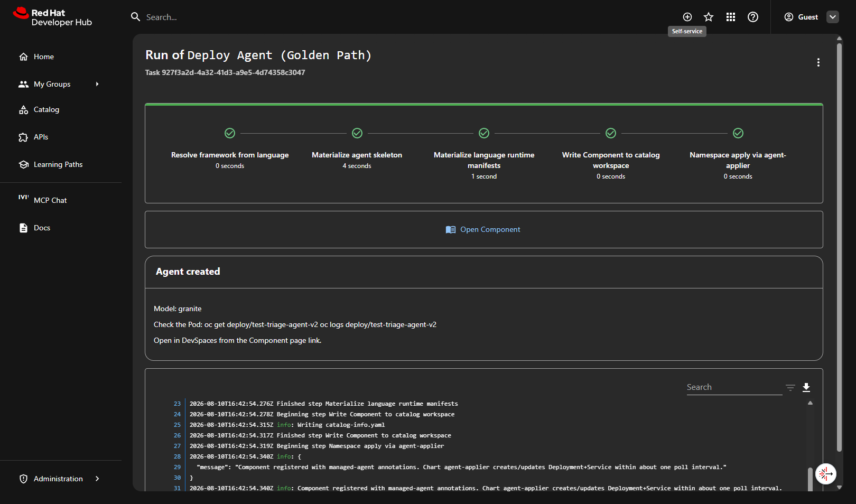Click the log scroll-up arrow
The height and width of the screenshot is (504, 856).
coord(810,403)
